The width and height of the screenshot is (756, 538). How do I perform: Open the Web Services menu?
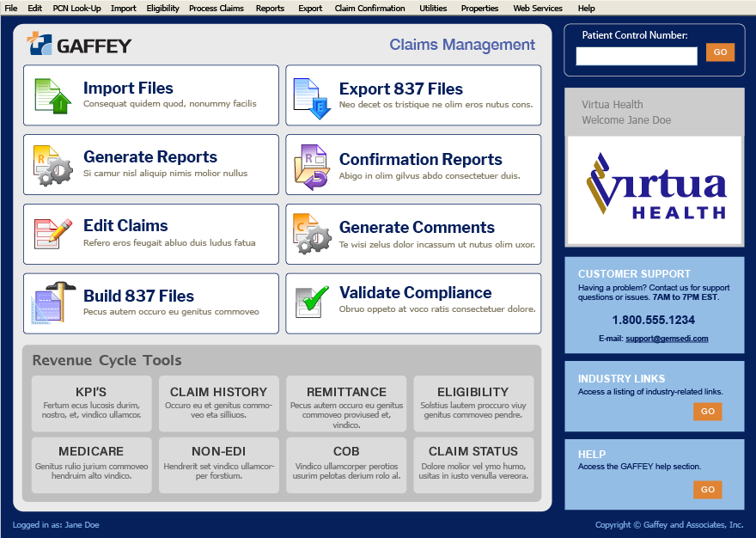(x=538, y=9)
